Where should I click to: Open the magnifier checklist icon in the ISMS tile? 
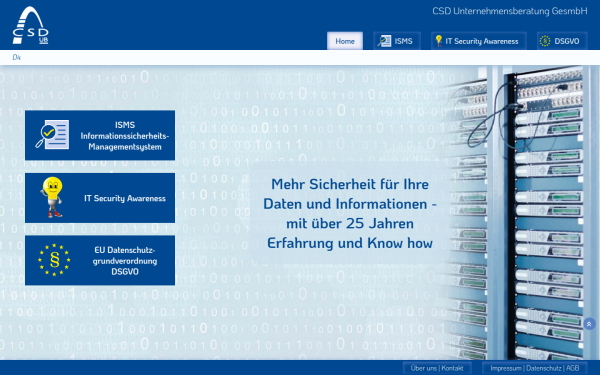click(x=52, y=134)
